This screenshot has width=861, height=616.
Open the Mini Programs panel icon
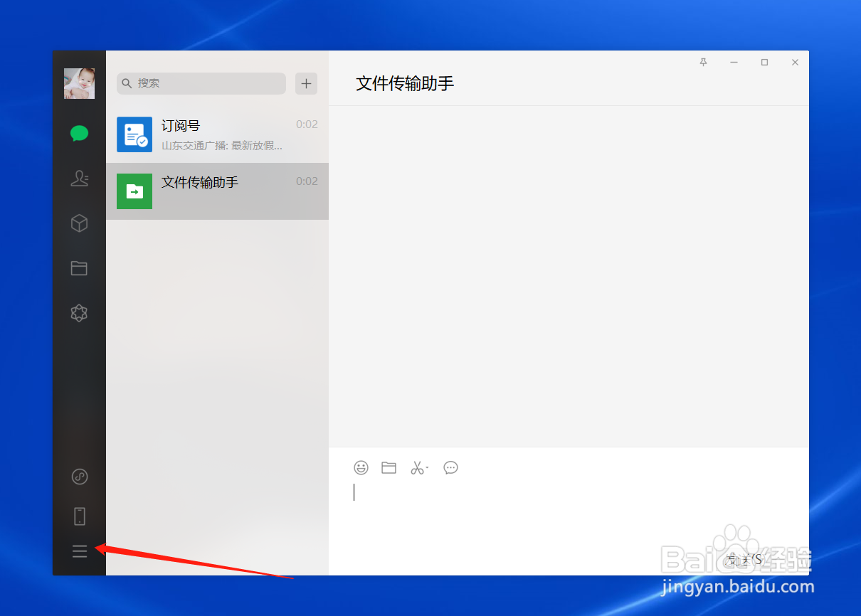(80, 477)
